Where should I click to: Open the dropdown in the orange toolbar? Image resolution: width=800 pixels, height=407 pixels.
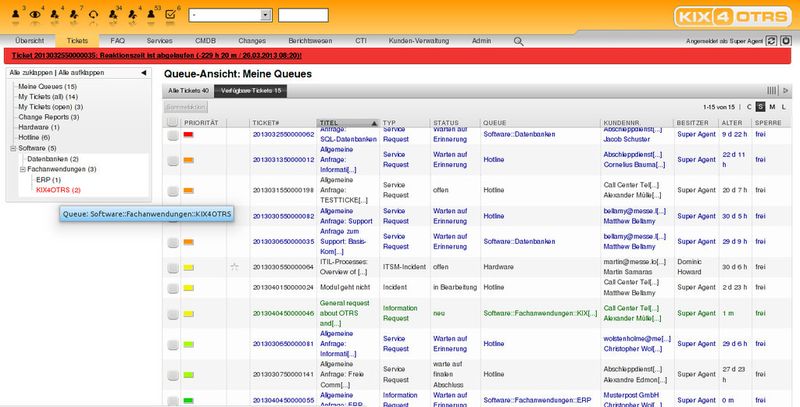pyautogui.click(x=230, y=15)
